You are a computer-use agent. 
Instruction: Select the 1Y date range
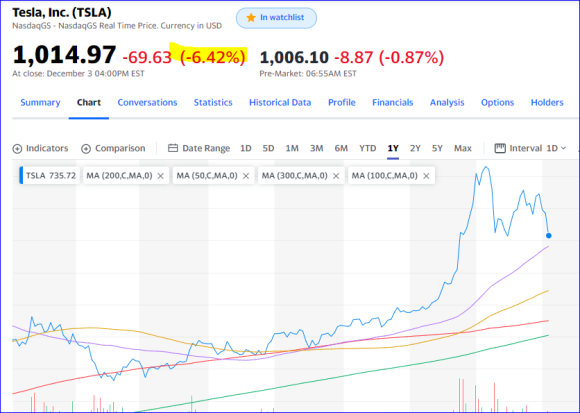tap(393, 148)
